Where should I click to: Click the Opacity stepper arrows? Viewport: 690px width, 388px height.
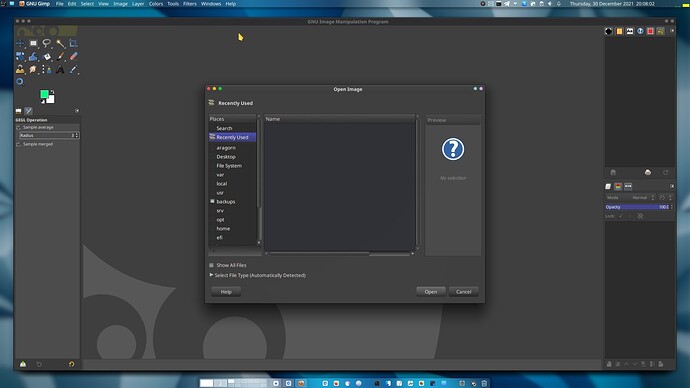672,207
